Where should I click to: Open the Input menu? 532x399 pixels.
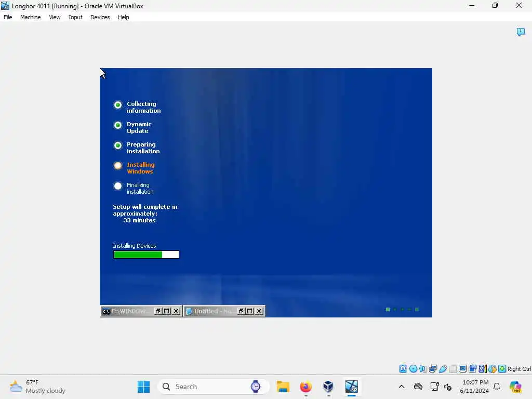click(x=75, y=17)
